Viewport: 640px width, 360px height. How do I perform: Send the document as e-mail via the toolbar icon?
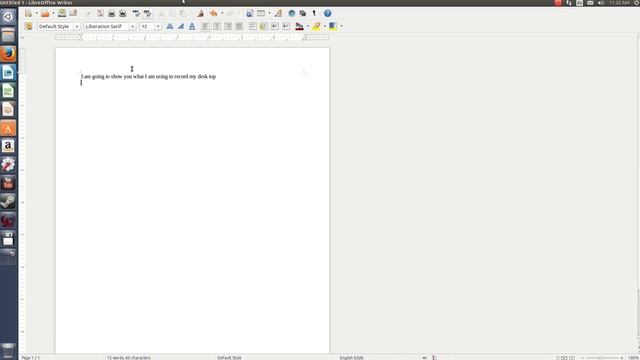pyautogui.click(x=73, y=13)
